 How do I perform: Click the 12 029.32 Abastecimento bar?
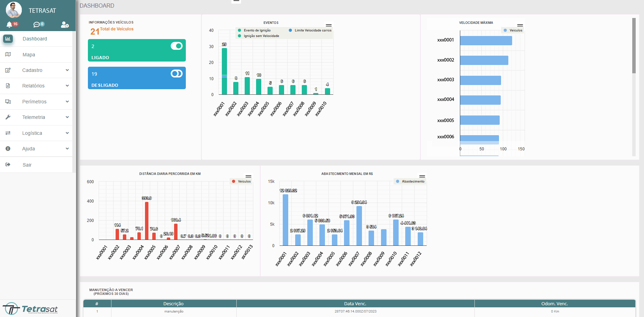285,220
